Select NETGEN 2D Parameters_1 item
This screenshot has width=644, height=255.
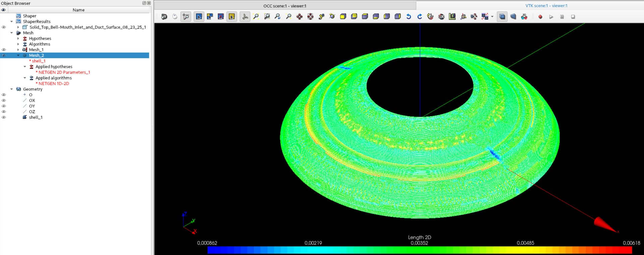pyautogui.click(x=64, y=72)
